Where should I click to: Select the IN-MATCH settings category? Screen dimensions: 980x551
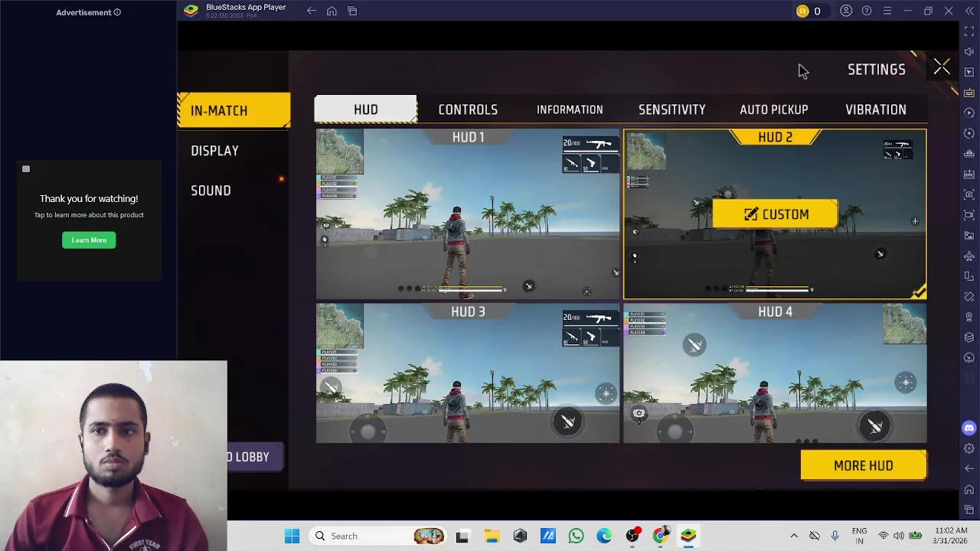pos(234,110)
